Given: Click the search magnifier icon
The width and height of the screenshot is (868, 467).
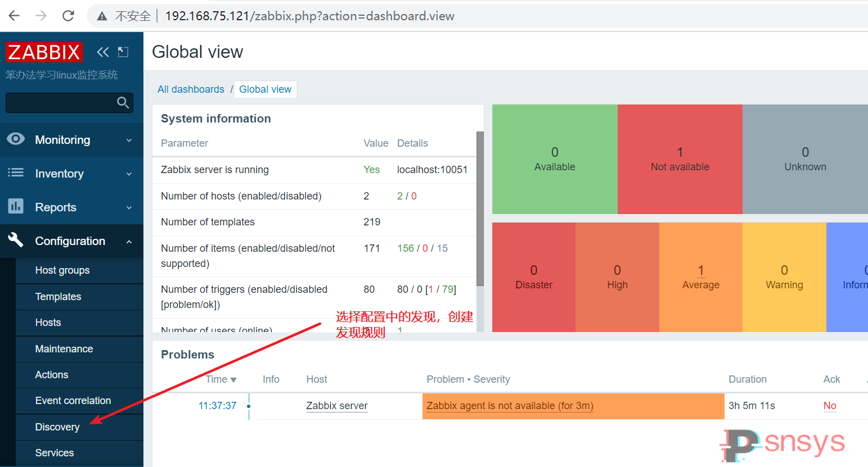Looking at the screenshot, I should coord(123,102).
